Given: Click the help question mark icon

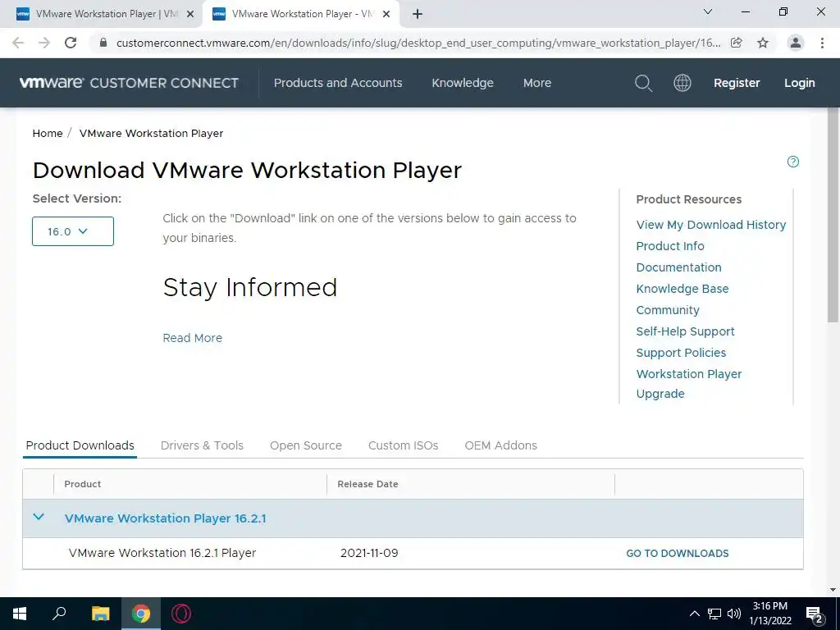Looking at the screenshot, I should click(x=793, y=162).
